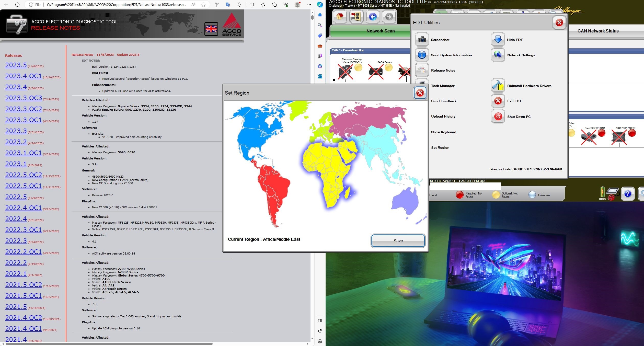The image size is (644, 346).
Task: Click the Send System Information icon
Action: click(422, 55)
